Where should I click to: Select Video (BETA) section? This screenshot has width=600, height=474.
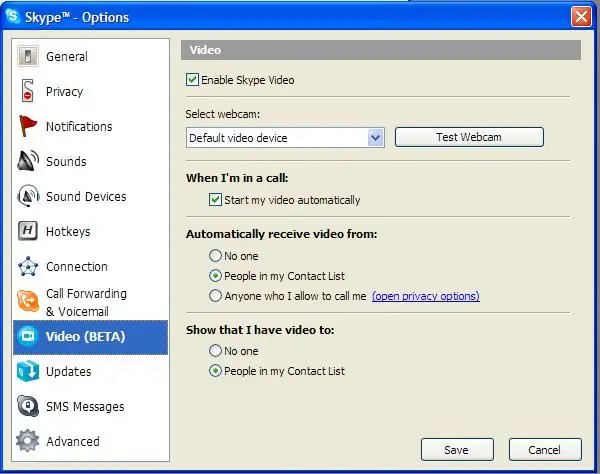point(91,337)
